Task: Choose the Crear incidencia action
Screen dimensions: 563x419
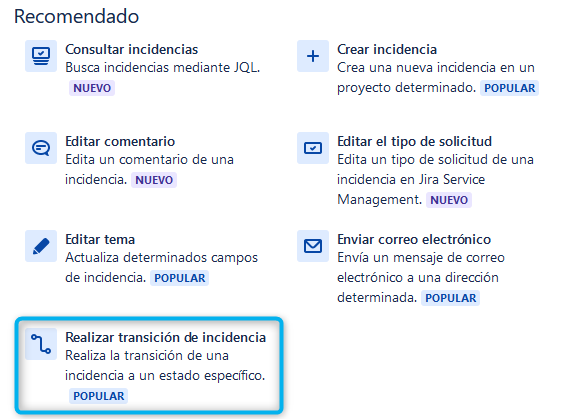Action: tap(387, 50)
